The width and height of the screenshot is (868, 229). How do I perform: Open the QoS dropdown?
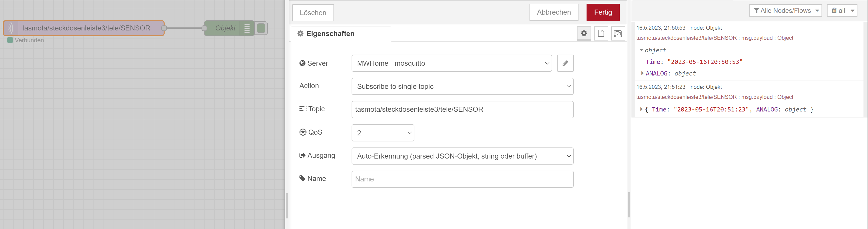383,133
